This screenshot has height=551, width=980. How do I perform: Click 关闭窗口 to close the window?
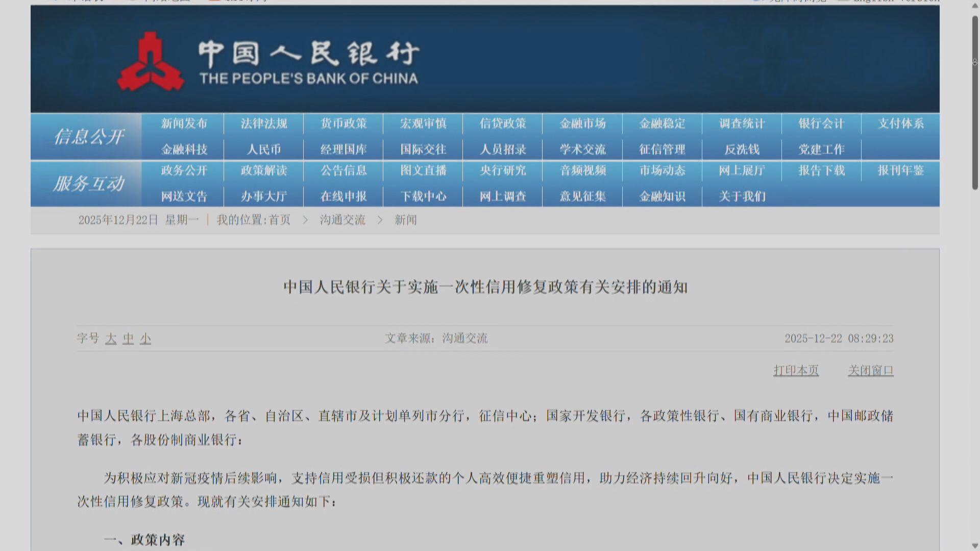coord(870,370)
